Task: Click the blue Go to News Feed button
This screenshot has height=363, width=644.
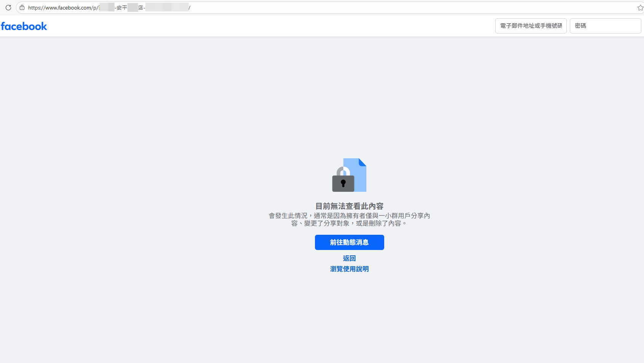Action: 349,242
